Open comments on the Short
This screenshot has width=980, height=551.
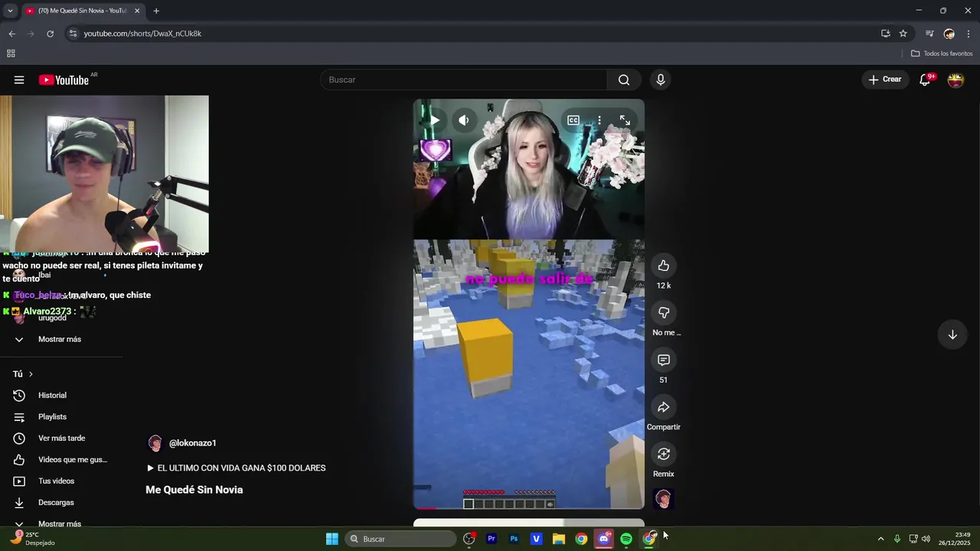tap(664, 360)
